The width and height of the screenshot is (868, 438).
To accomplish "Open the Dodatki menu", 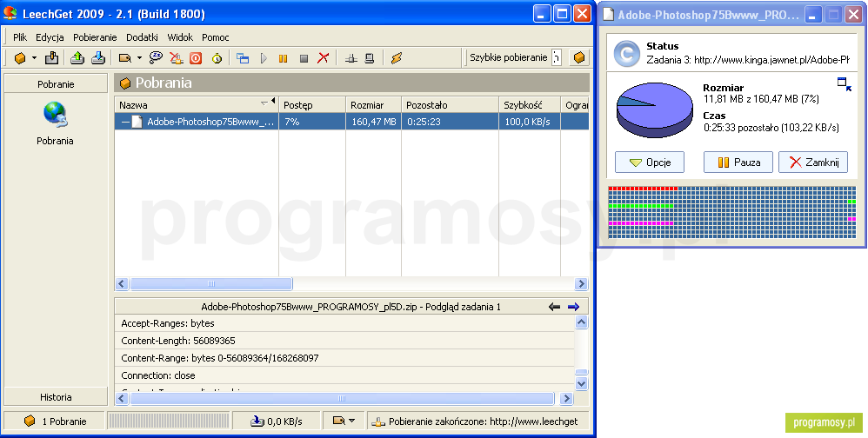I will tap(142, 37).
